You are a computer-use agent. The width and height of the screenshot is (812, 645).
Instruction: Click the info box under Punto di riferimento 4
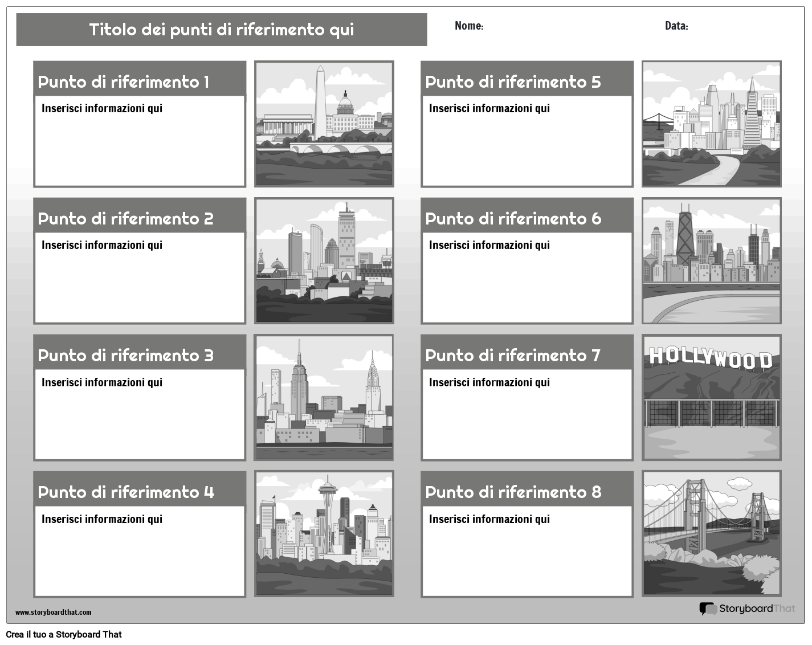click(x=140, y=551)
